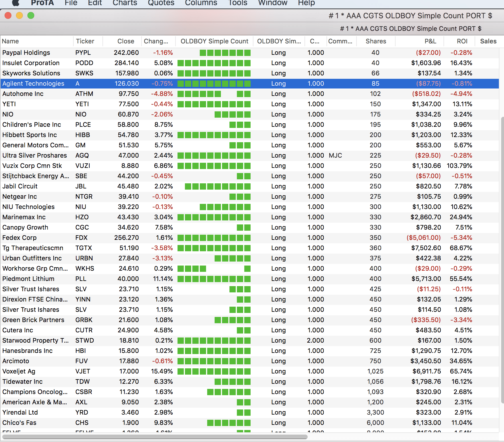Select the American Axle row
Viewport: 504px width, 442px height.
click(x=250, y=402)
